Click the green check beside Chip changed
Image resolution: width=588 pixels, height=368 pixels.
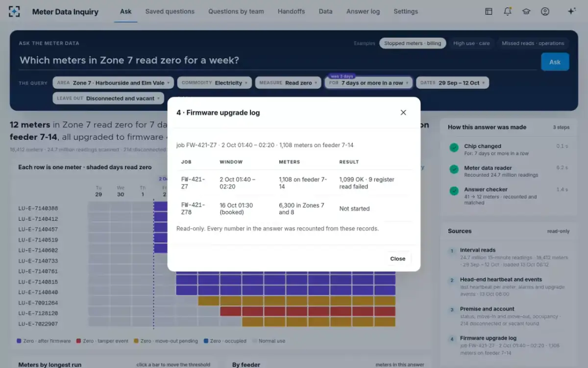(454, 147)
